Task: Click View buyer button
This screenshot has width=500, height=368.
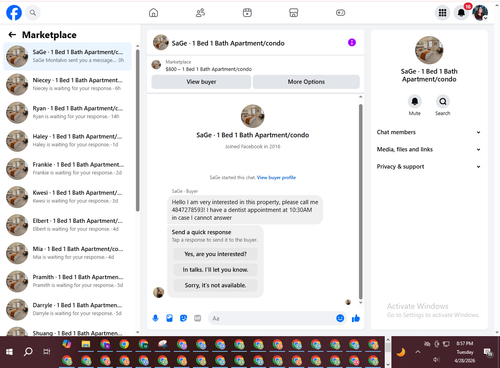Action: (201, 82)
